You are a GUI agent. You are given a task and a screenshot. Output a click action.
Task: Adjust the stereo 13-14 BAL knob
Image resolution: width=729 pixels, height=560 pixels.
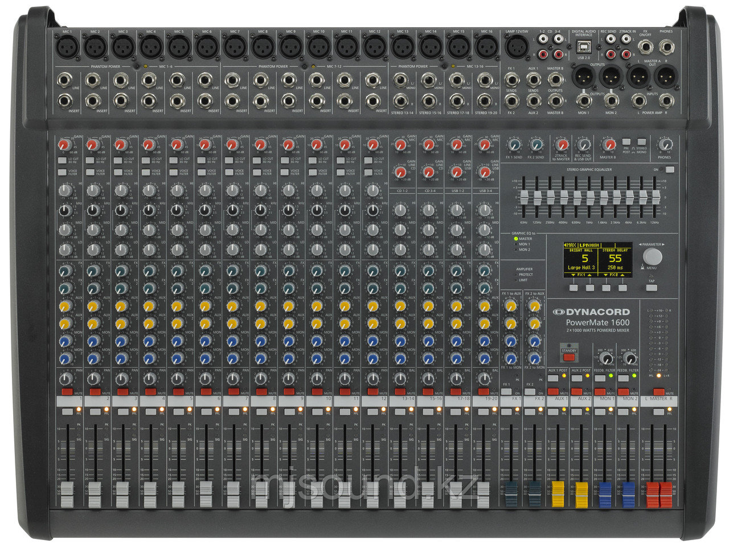point(400,378)
